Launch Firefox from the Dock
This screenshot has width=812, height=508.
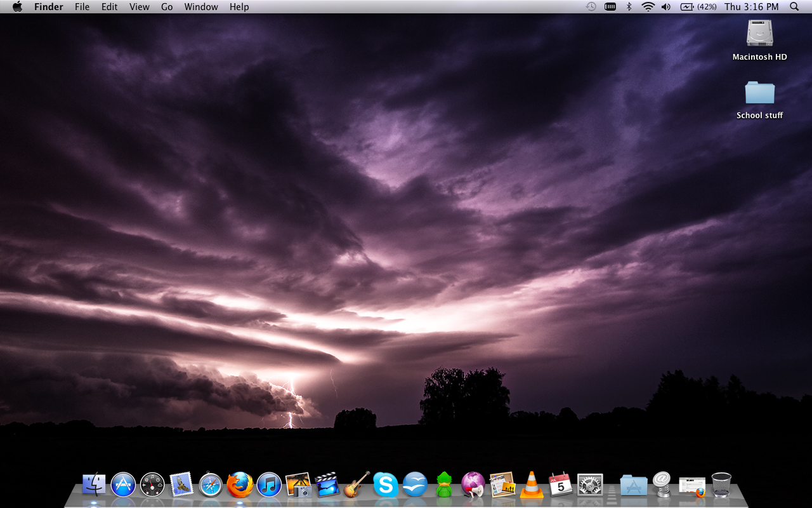240,485
